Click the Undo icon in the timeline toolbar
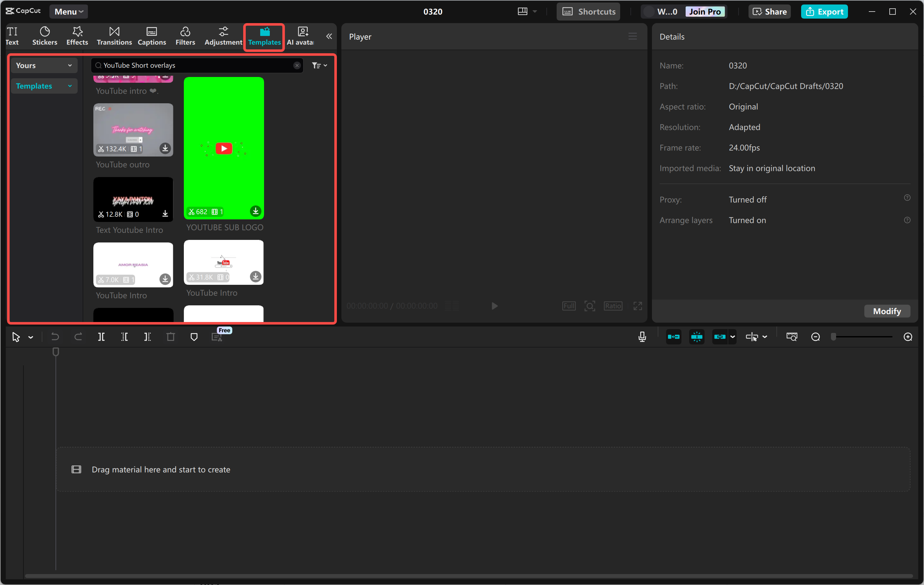924x585 pixels. tap(55, 336)
